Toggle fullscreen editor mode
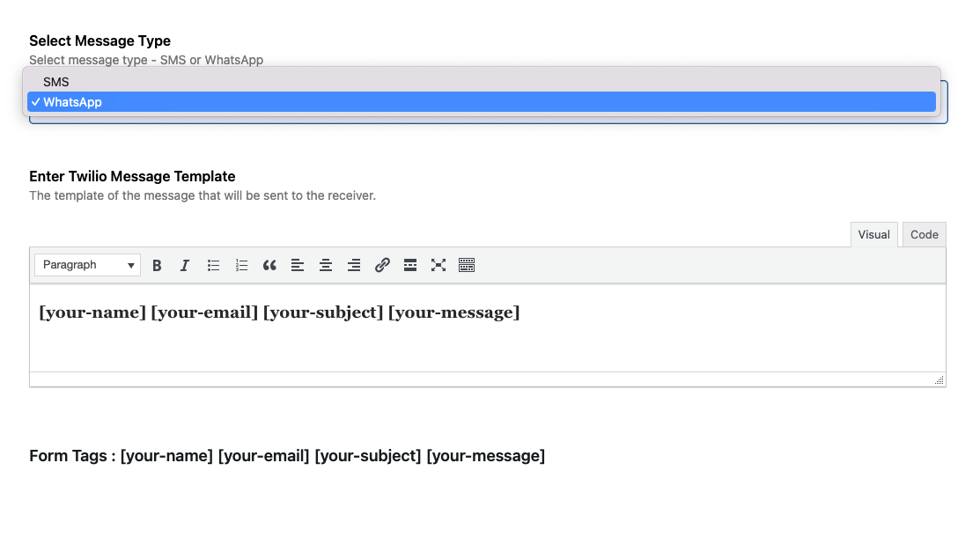Viewport: 980px width, 544px height. [438, 266]
